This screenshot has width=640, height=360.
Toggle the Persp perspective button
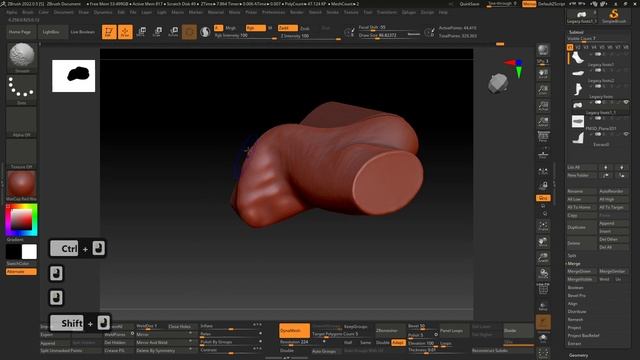pyautogui.click(x=543, y=137)
